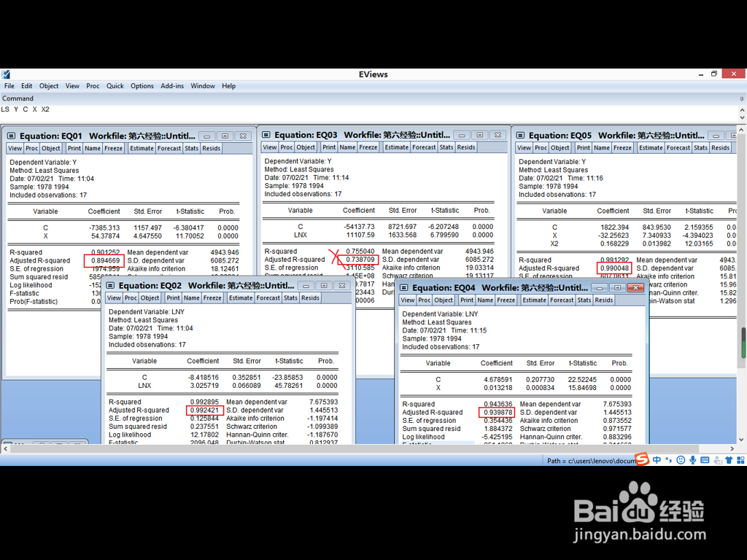This screenshot has height=560, width=747.
Task: Select EQ01 Adjusted R-squared value 0.894669
Action: [x=105, y=261]
